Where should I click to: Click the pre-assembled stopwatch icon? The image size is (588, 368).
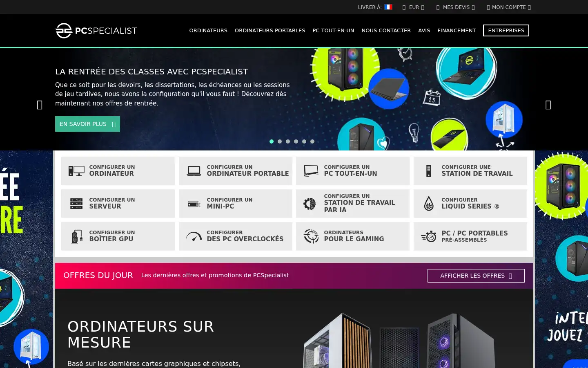coord(429,236)
